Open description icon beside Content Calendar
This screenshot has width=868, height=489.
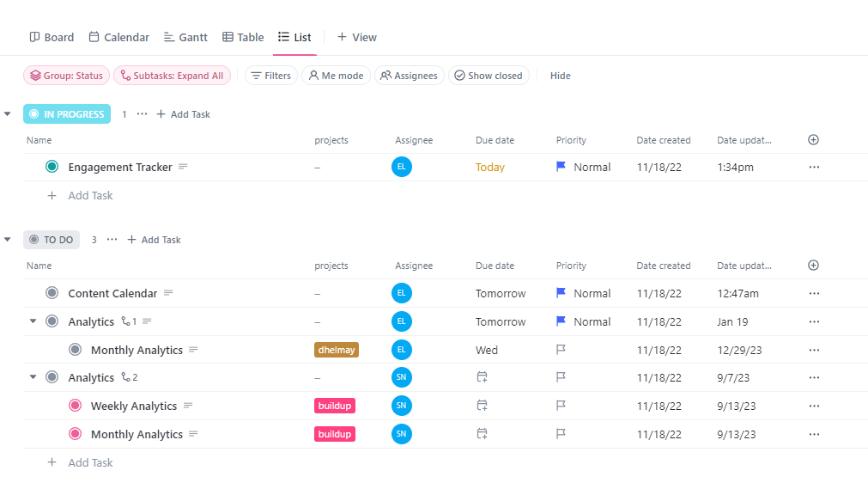pyautogui.click(x=168, y=293)
